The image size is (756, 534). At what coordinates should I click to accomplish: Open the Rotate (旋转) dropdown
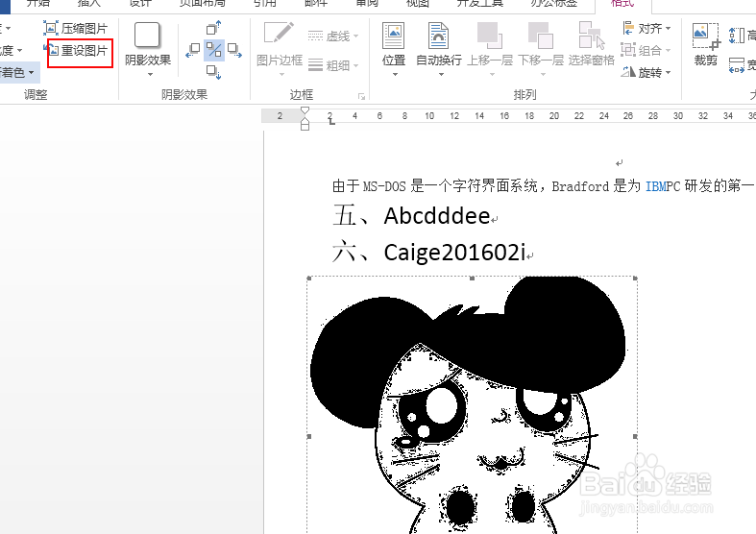click(646, 72)
